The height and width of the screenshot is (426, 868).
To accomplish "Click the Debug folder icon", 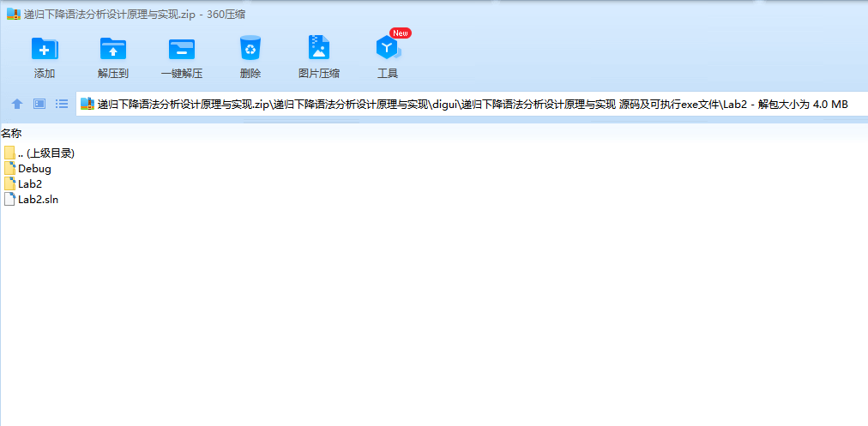I will pyautogui.click(x=9, y=168).
